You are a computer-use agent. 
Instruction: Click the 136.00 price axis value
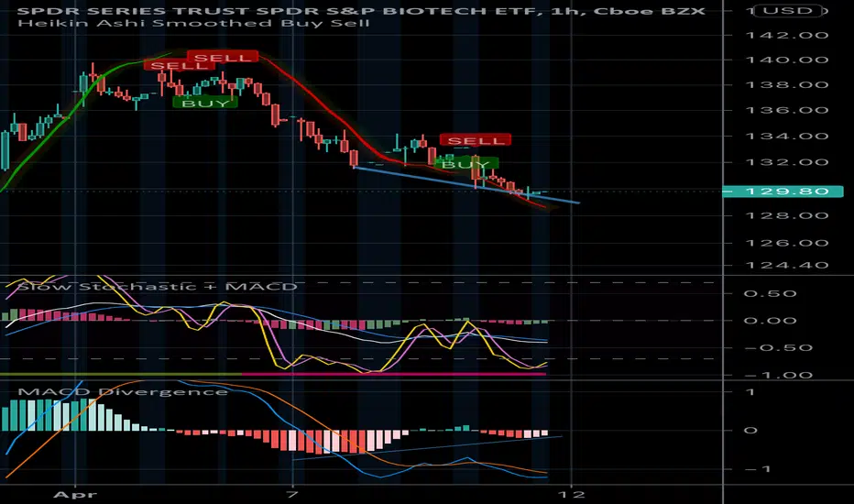click(x=786, y=110)
